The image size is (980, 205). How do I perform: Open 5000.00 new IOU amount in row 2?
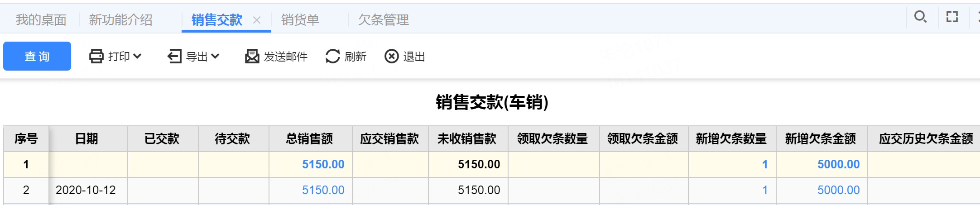(838, 190)
